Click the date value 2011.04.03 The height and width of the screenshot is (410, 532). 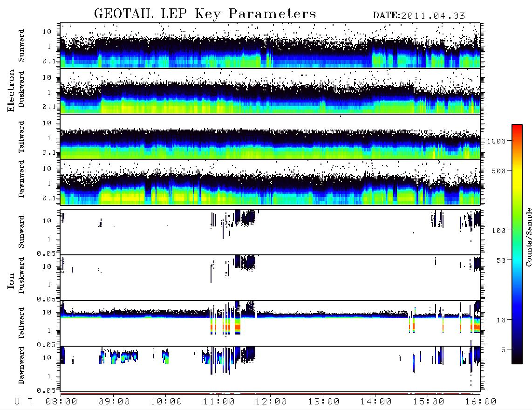[433, 16]
